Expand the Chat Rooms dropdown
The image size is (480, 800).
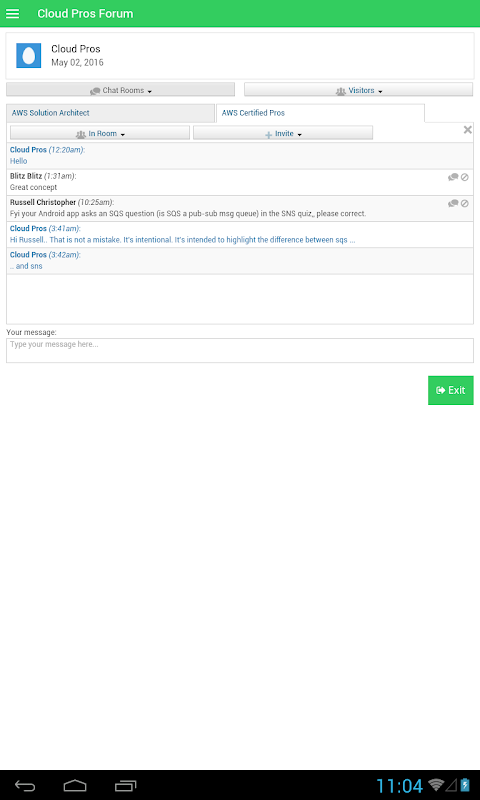coord(120,90)
